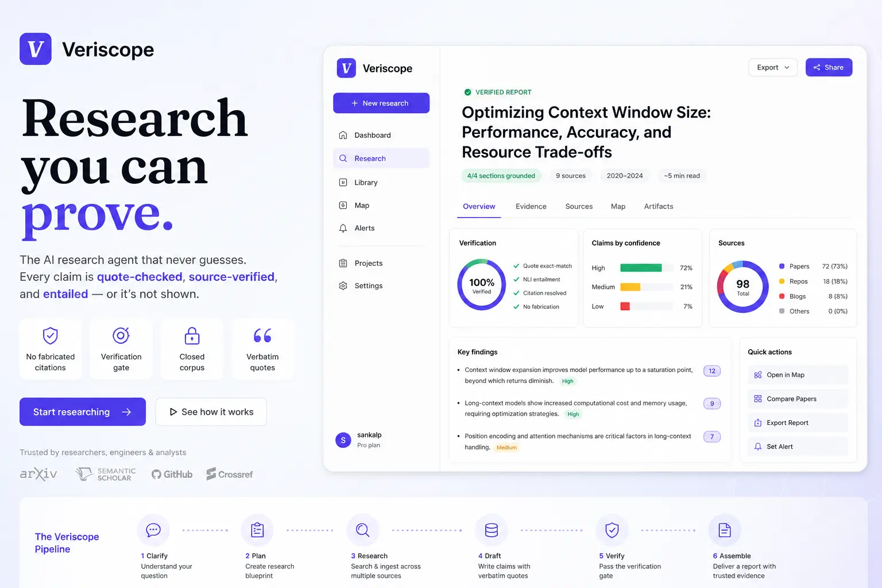This screenshot has height=588, width=882.
Task: Click the Set Alert quick action
Action: 798,447
